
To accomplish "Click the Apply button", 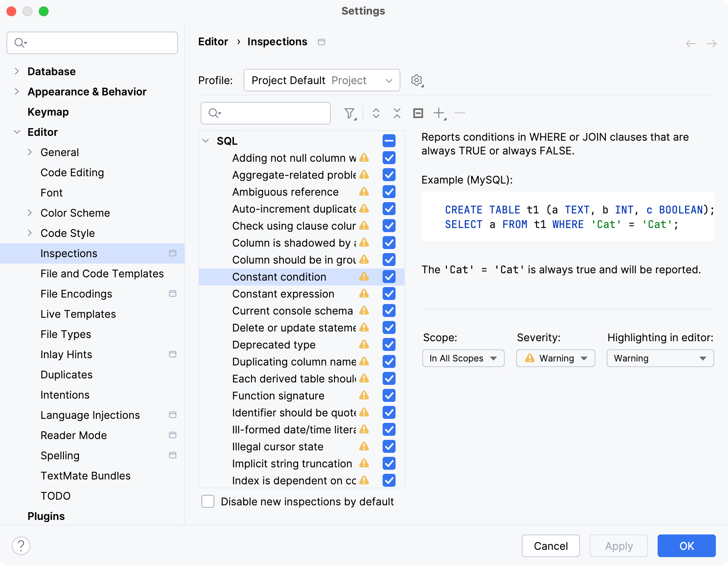I will [618, 546].
